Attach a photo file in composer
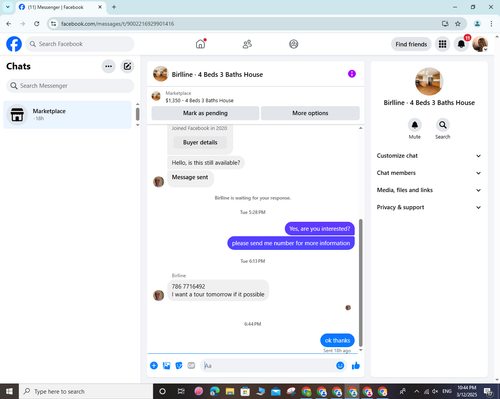Image resolution: width=500 pixels, height=399 pixels. [166, 366]
